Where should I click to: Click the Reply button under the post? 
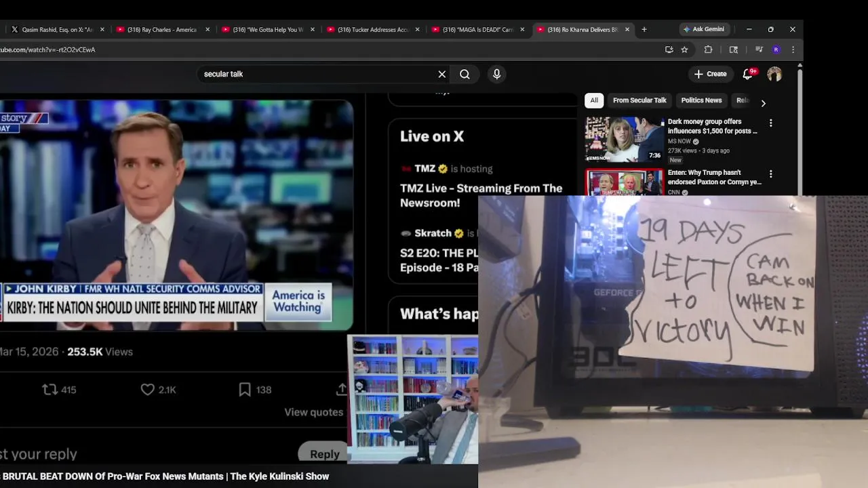(324, 453)
